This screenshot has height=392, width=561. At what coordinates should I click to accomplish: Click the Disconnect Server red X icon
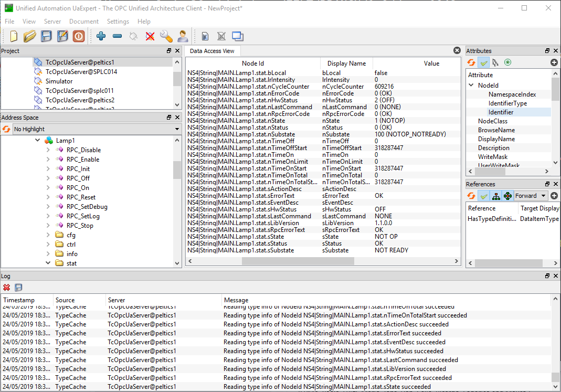150,36
